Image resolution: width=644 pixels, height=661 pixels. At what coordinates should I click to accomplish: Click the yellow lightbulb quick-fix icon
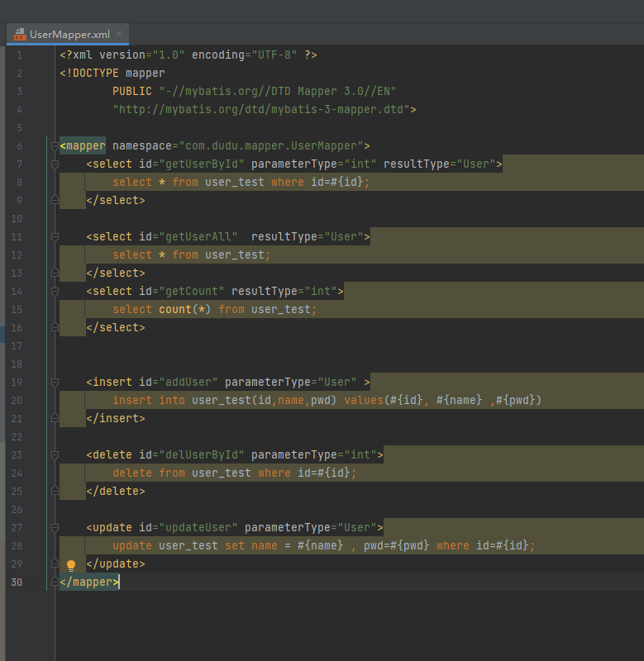click(71, 565)
